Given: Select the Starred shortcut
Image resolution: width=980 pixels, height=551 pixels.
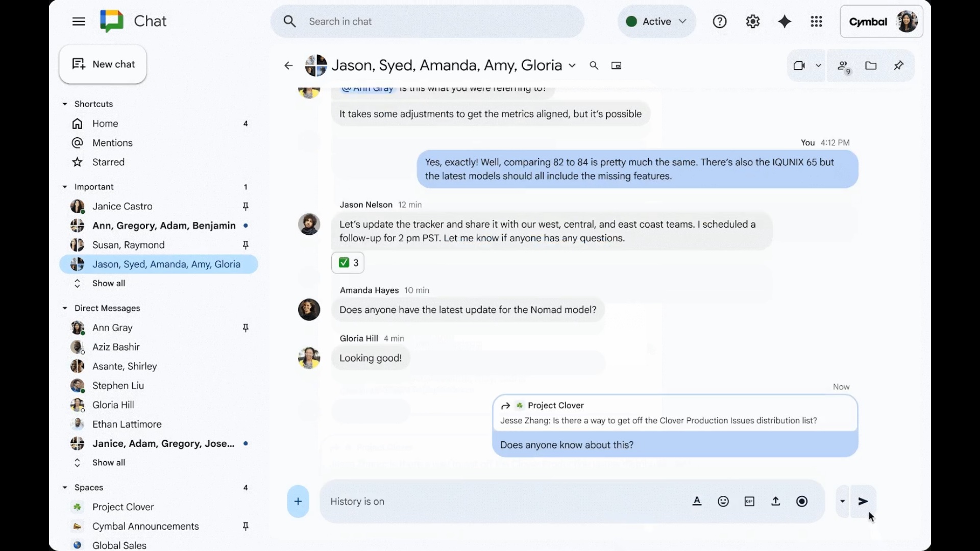Looking at the screenshot, I should pyautogui.click(x=108, y=162).
